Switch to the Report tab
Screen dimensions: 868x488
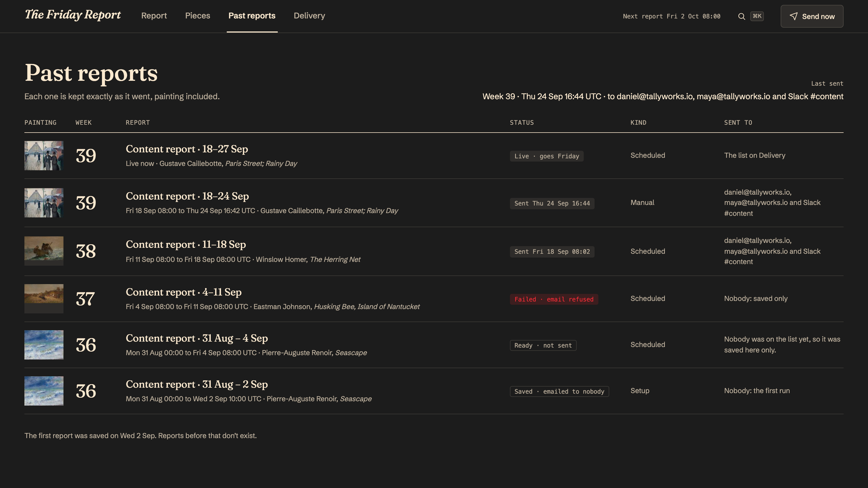point(154,15)
